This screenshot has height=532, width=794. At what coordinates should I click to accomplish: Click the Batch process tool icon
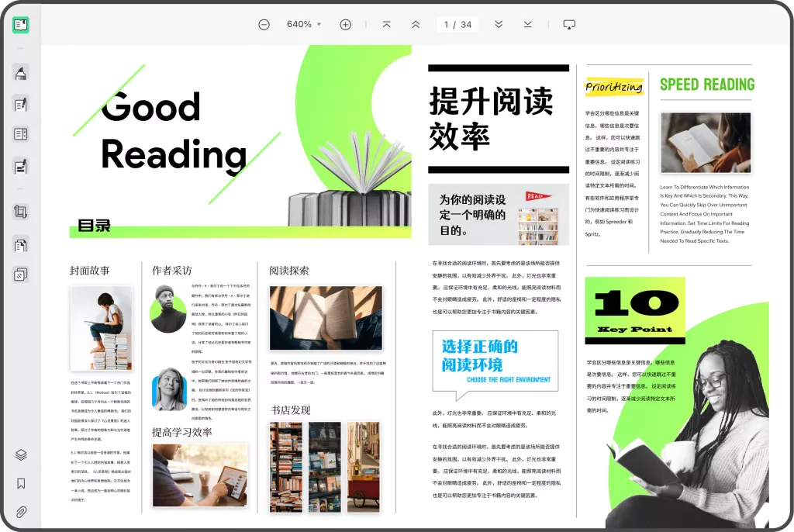(21, 275)
